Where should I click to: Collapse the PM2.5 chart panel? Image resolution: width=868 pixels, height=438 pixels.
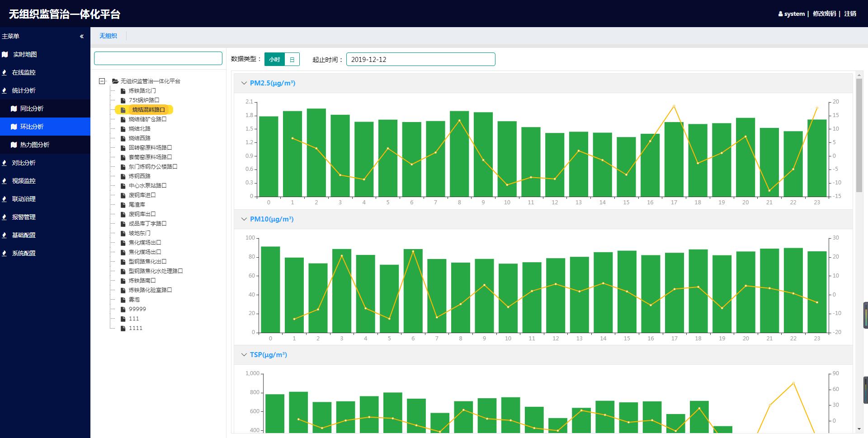244,83
